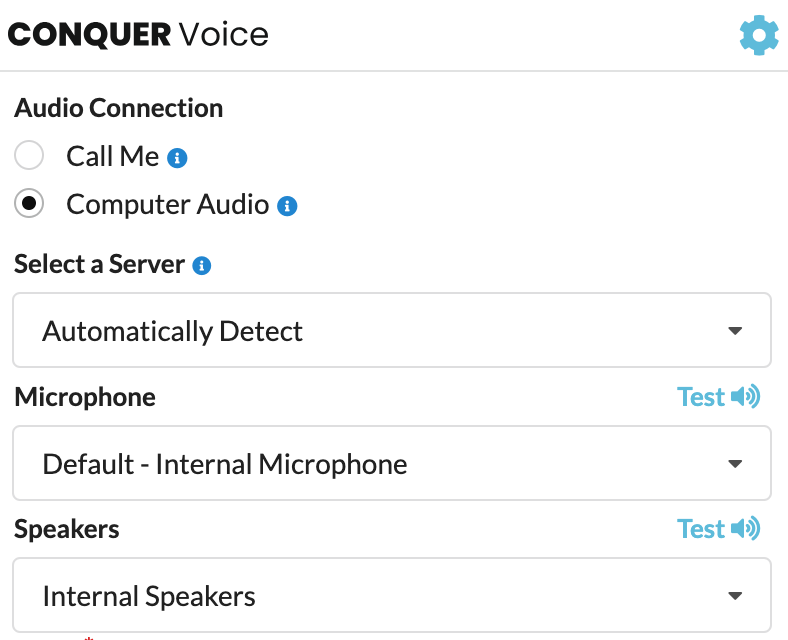
Task: Choose the Call Me option by its label
Action: click(x=113, y=156)
